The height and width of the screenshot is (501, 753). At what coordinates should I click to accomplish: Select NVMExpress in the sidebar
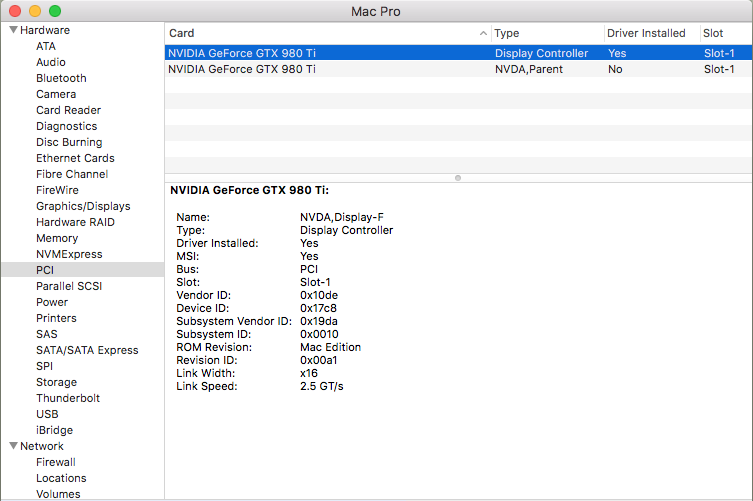[x=69, y=254]
